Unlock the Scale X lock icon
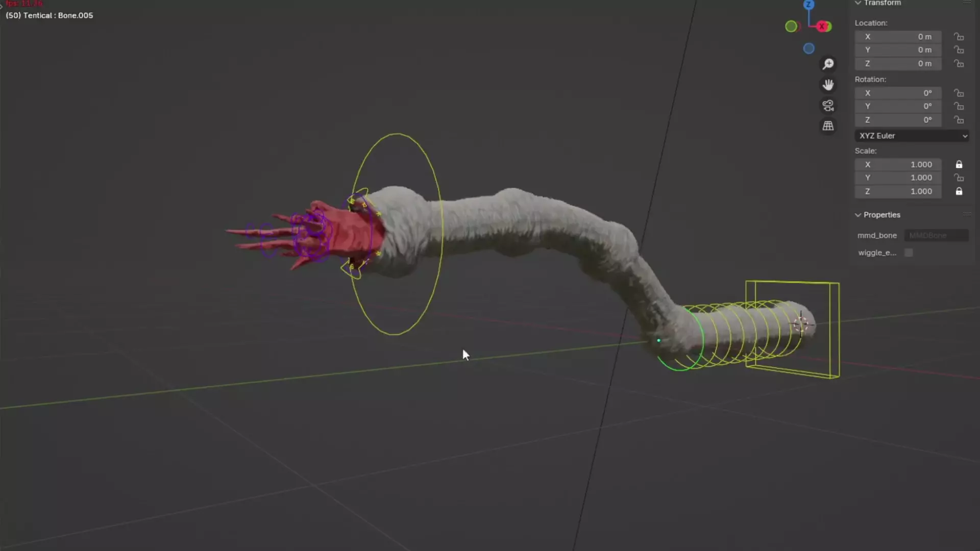 pos(959,164)
